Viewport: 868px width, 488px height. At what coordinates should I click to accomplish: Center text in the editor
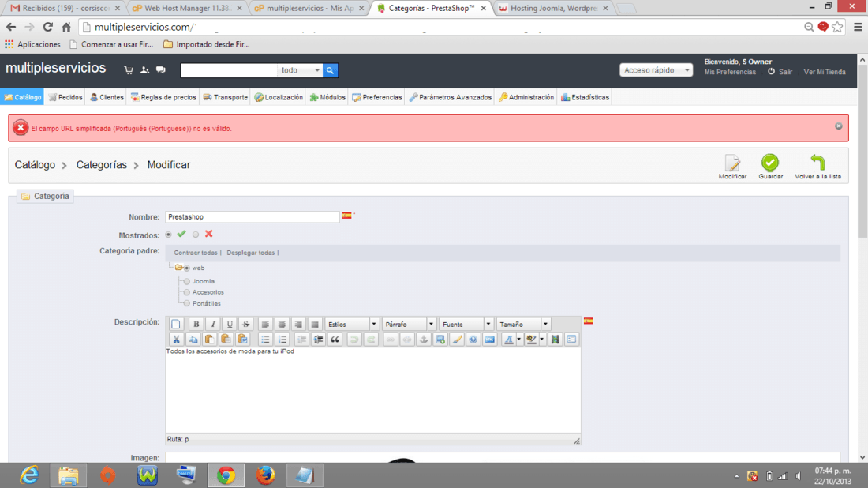pos(282,324)
